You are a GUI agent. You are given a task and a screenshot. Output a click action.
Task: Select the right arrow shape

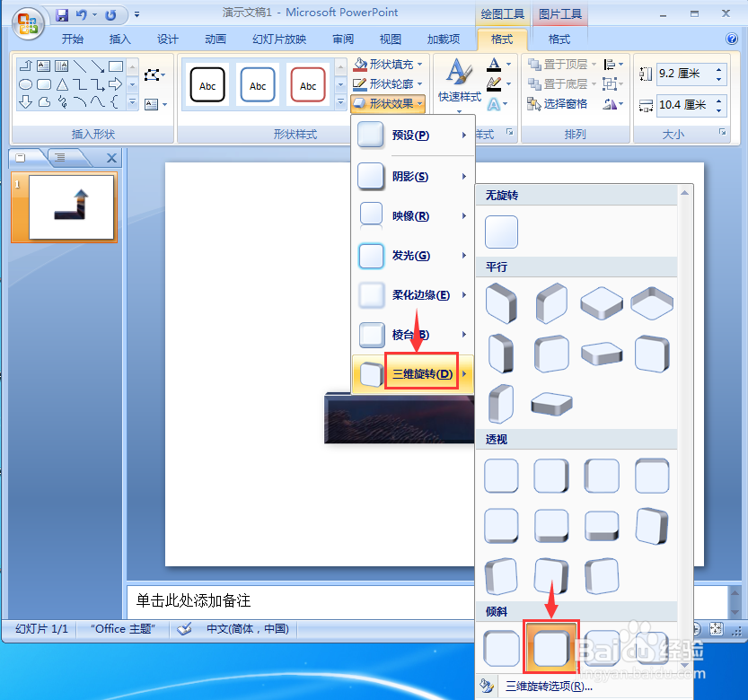[x=116, y=84]
